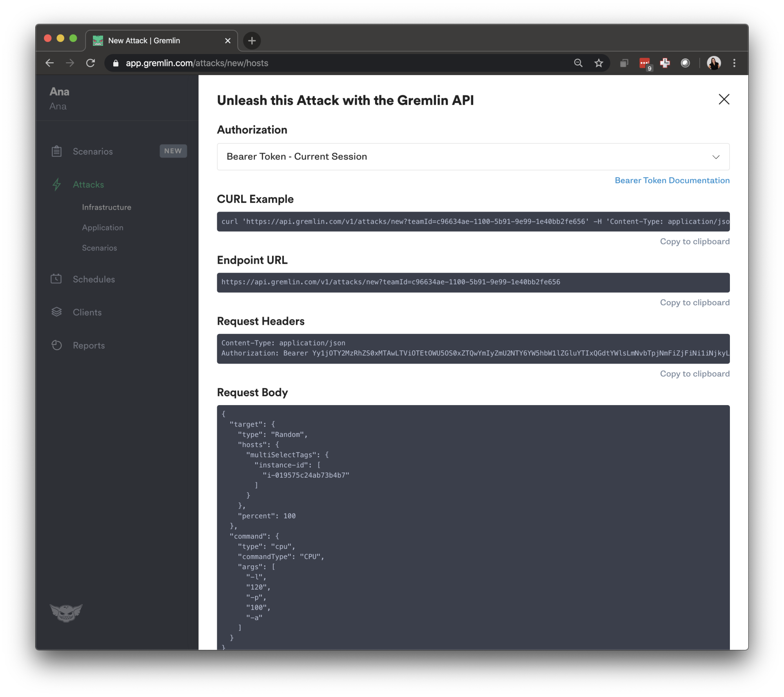784x697 pixels.
Task: Open the browser profile avatar
Action: point(714,63)
